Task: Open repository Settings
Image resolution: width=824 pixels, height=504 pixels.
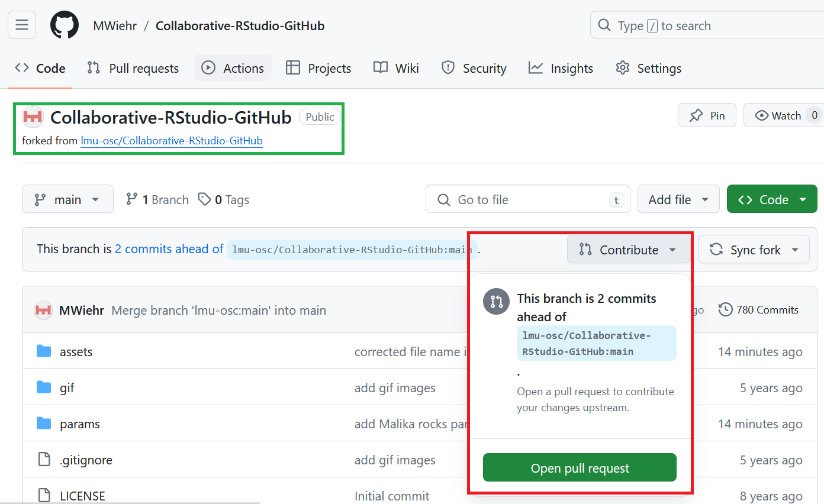Action: (x=648, y=68)
